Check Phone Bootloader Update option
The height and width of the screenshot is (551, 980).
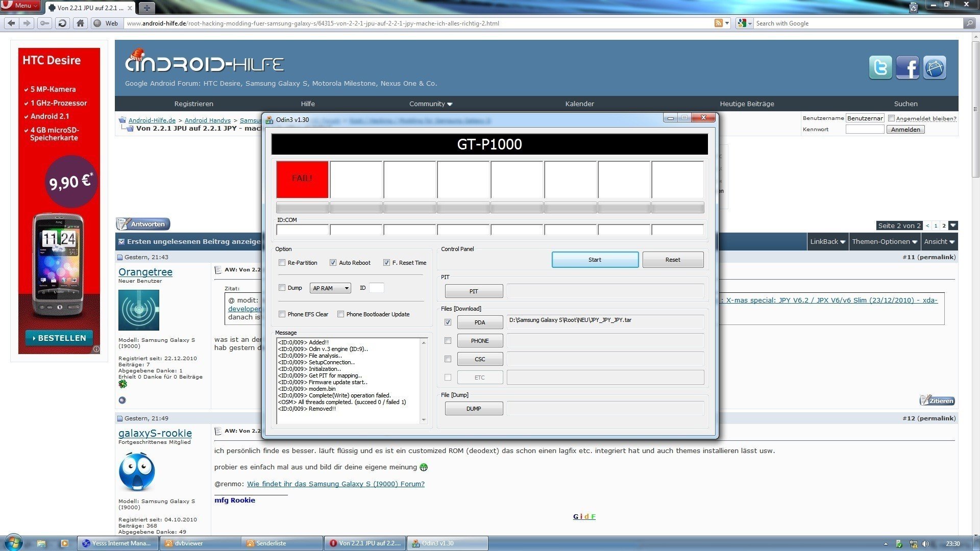[340, 314]
